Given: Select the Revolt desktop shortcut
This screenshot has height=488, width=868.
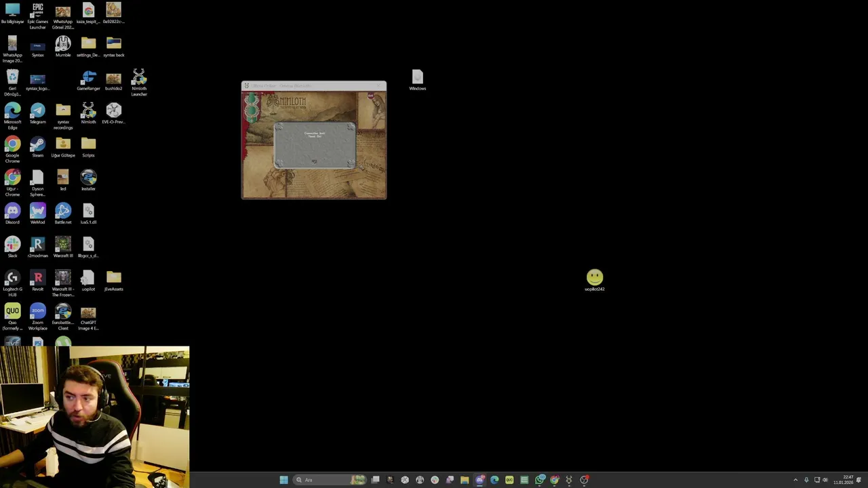Looking at the screenshot, I should [x=37, y=281].
